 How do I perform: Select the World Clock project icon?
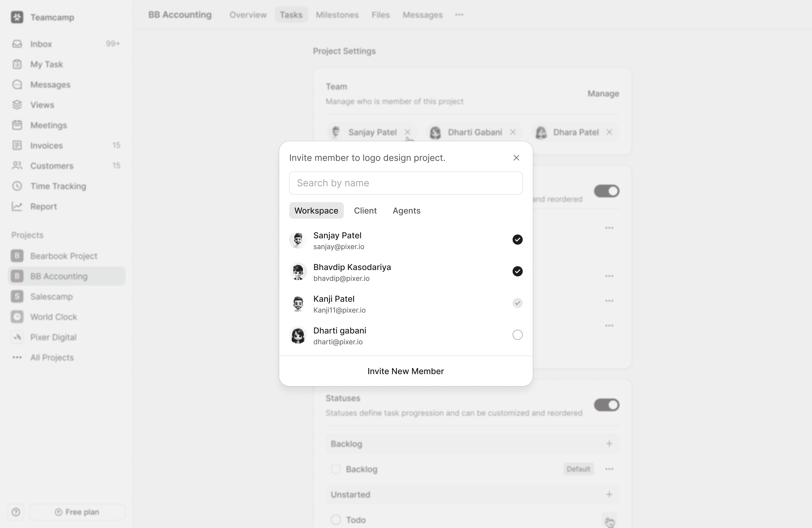click(x=17, y=317)
